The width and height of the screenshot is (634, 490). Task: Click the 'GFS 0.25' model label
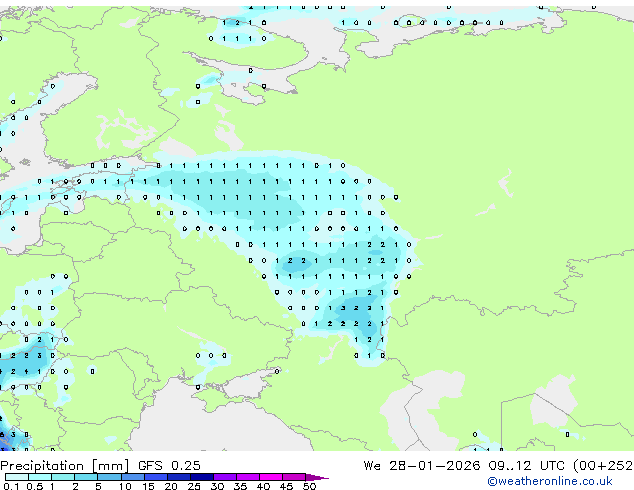(x=169, y=466)
